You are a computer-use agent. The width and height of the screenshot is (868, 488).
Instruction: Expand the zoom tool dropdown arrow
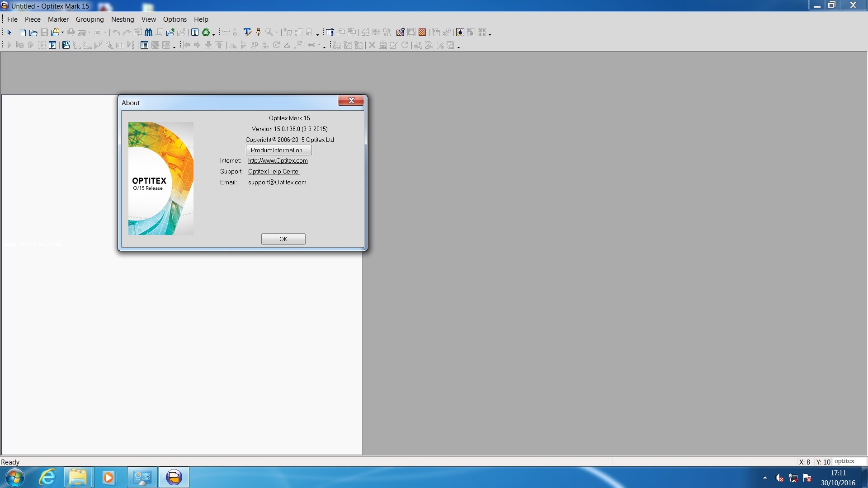pyautogui.click(x=277, y=33)
